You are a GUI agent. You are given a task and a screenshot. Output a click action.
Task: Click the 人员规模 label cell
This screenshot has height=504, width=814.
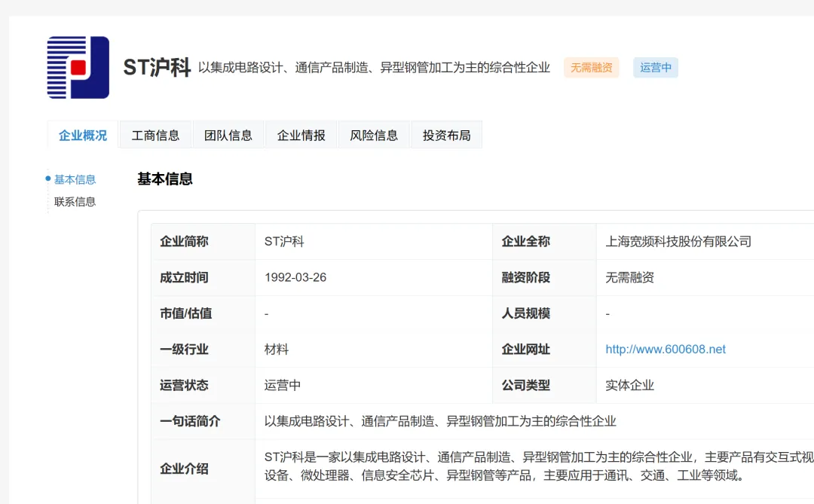(544, 313)
